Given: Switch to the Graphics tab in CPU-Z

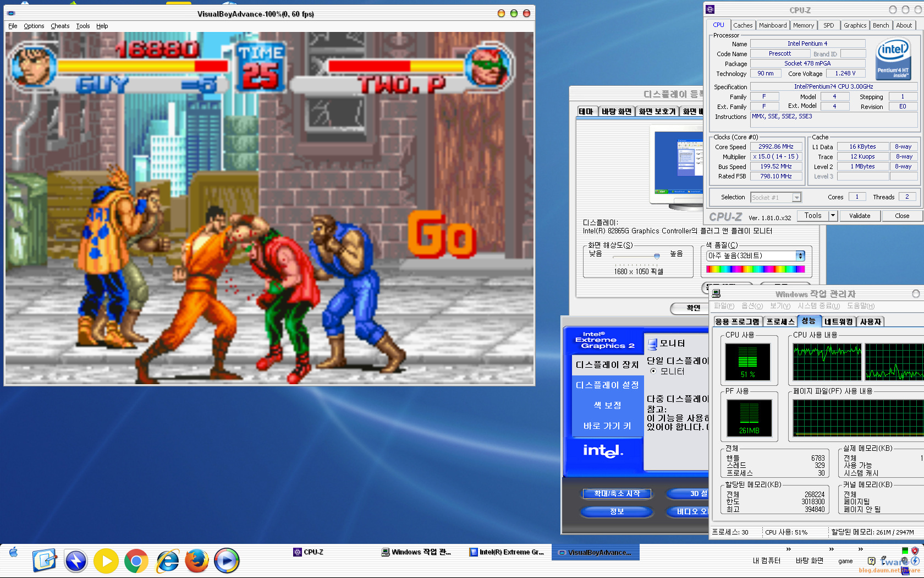Looking at the screenshot, I should (855, 25).
